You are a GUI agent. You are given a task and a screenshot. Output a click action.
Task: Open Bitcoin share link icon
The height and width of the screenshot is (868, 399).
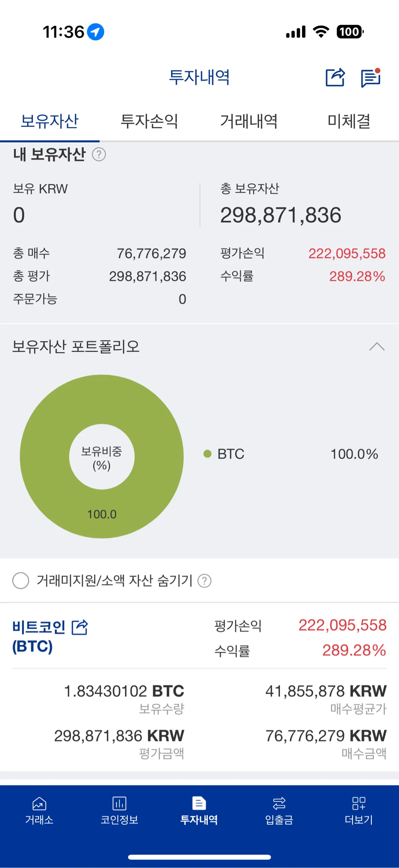coord(80,628)
